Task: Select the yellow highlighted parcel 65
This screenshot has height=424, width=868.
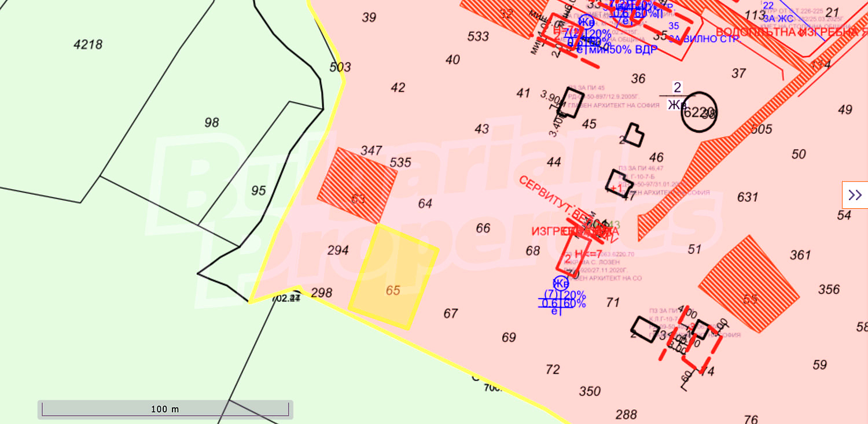Action: click(393, 278)
